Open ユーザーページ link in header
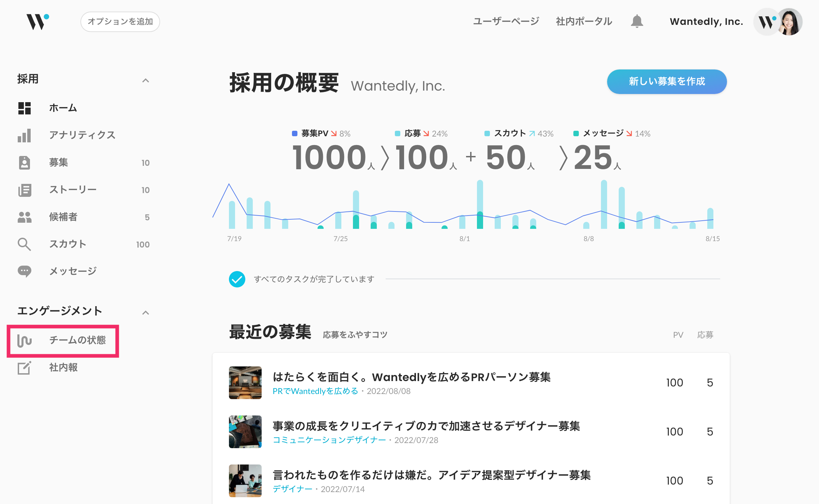Image resolution: width=819 pixels, height=504 pixels. point(506,21)
